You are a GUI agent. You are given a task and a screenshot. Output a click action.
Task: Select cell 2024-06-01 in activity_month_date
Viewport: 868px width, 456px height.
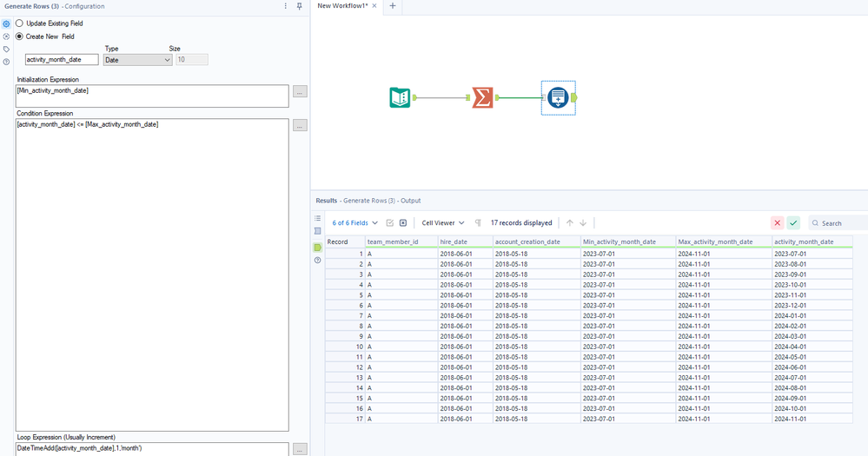tap(812, 367)
